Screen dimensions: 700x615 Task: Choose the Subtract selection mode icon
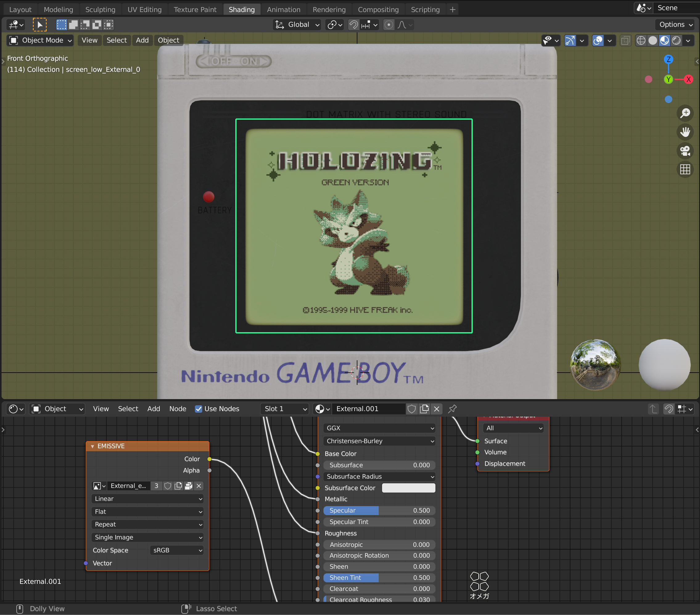[85, 25]
